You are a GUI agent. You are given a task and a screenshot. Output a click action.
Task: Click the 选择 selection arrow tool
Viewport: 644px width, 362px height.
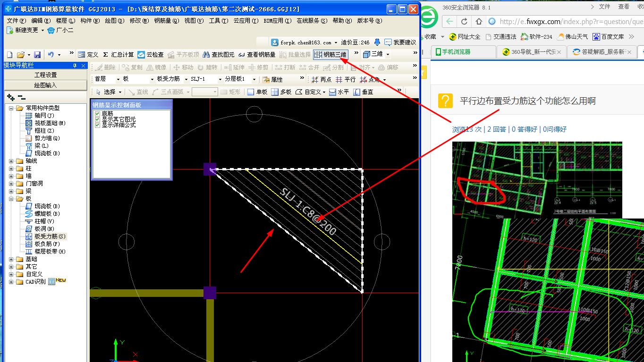point(106,92)
